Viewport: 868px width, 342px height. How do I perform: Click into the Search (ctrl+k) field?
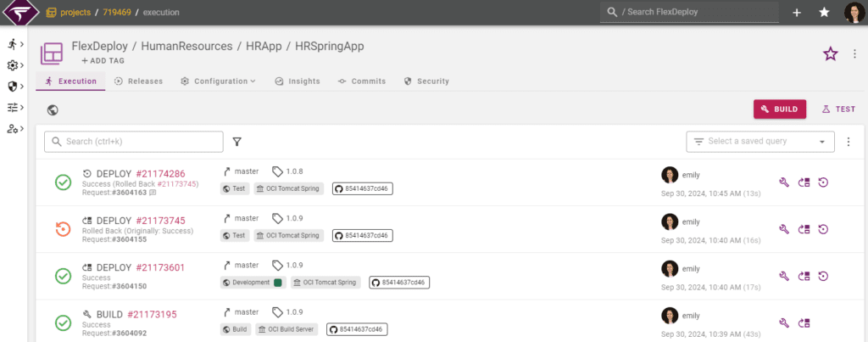pos(134,142)
